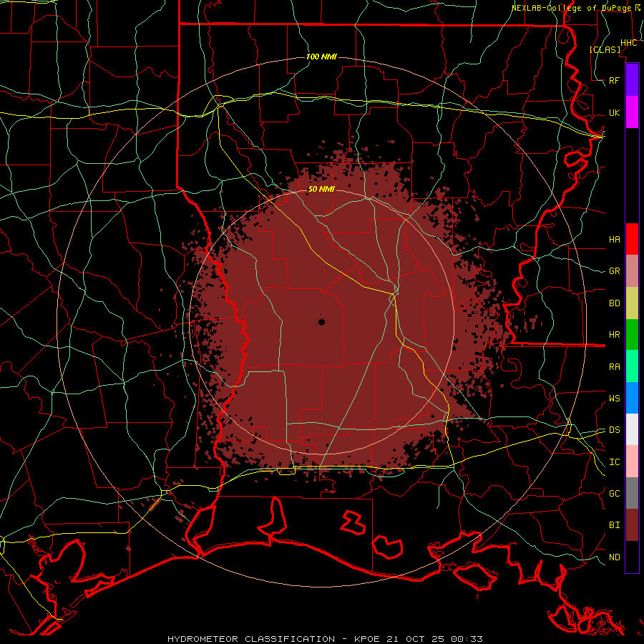Select the GR pink legend swatch

pyautogui.click(x=632, y=271)
